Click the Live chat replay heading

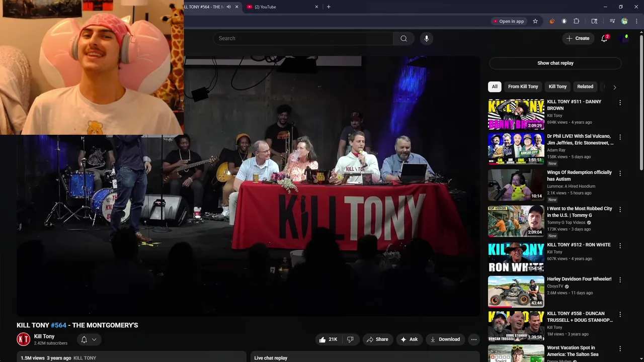click(271, 358)
